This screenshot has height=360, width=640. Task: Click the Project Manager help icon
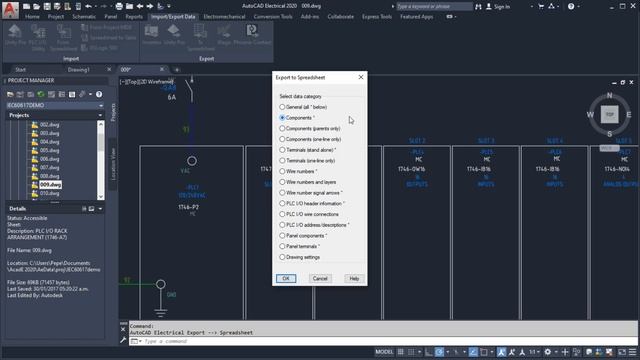(x=99, y=94)
